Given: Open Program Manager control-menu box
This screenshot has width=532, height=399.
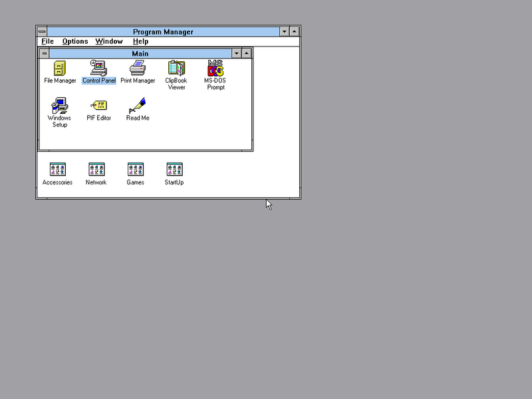Looking at the screenshot, I should tap(42, 31).
